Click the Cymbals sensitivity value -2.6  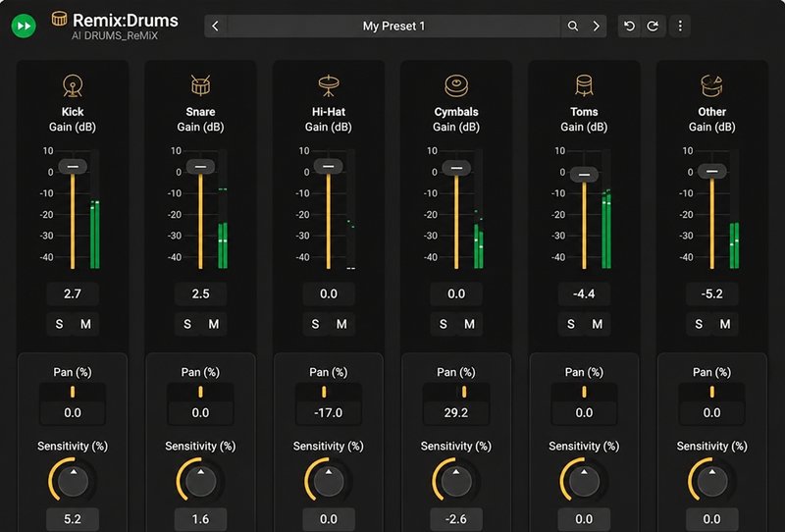[x=456, y=519]
